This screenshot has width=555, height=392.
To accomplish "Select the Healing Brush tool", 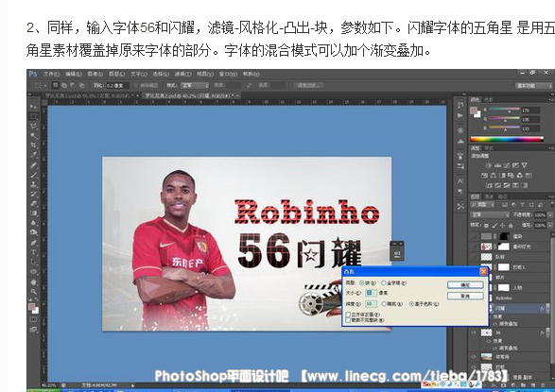I will [x=34, y=164].
